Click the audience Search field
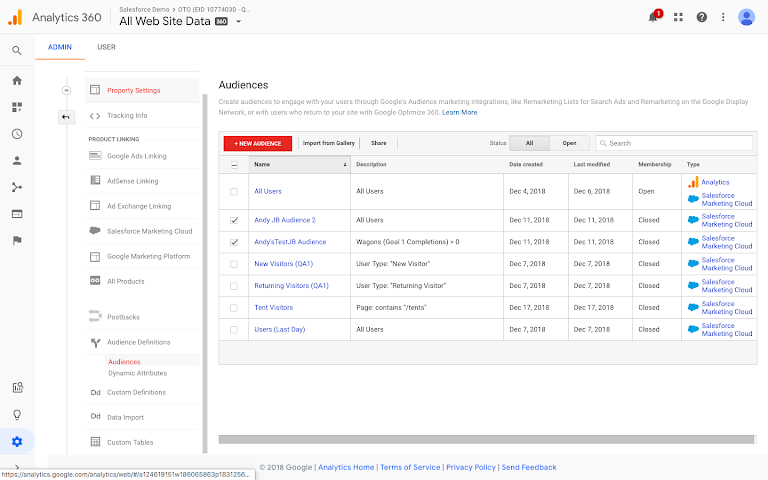 click(x=674, y=143)
